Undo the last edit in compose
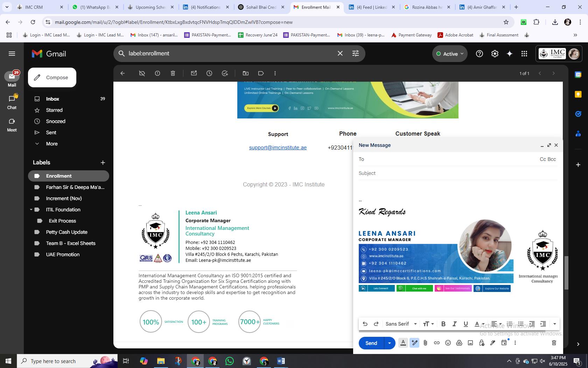The image size is (588, 368). pyautogui.click(x=365, y=324)
